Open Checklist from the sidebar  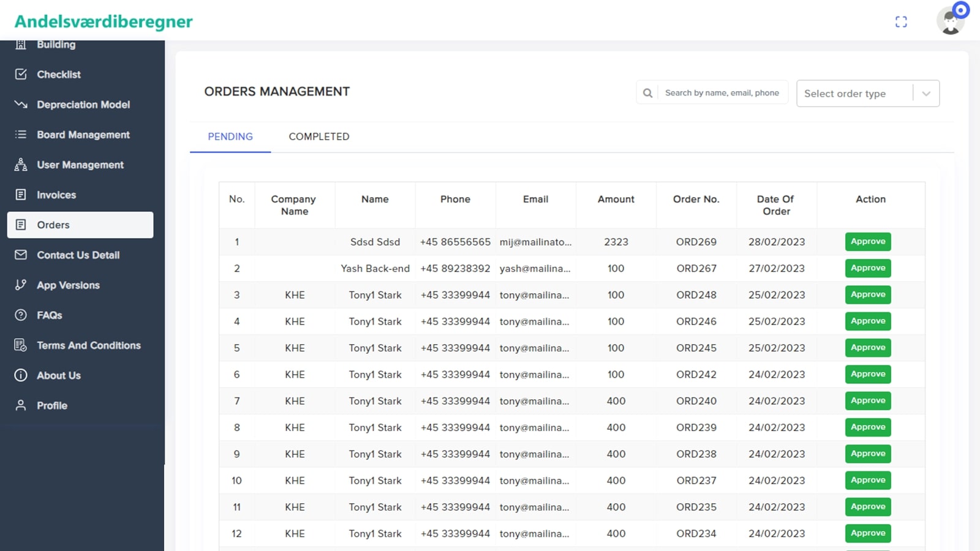[x=58, y=75]
